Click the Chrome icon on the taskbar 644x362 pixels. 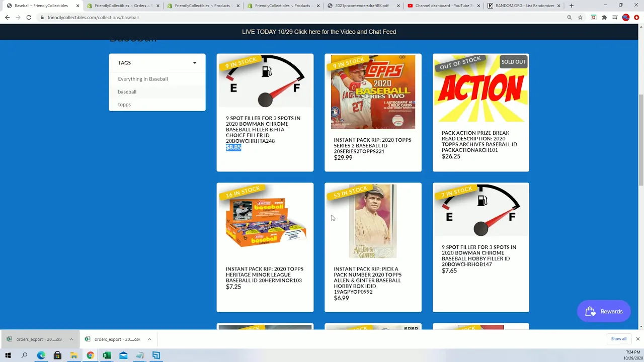click(90, 355)
